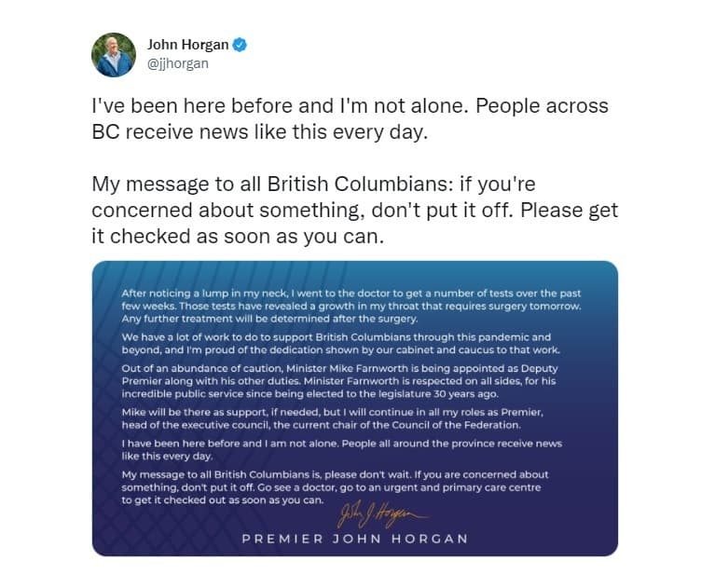Click the image paragraph "I have been here before"
This screenshot has width=715, height=588.
[341, 449]
